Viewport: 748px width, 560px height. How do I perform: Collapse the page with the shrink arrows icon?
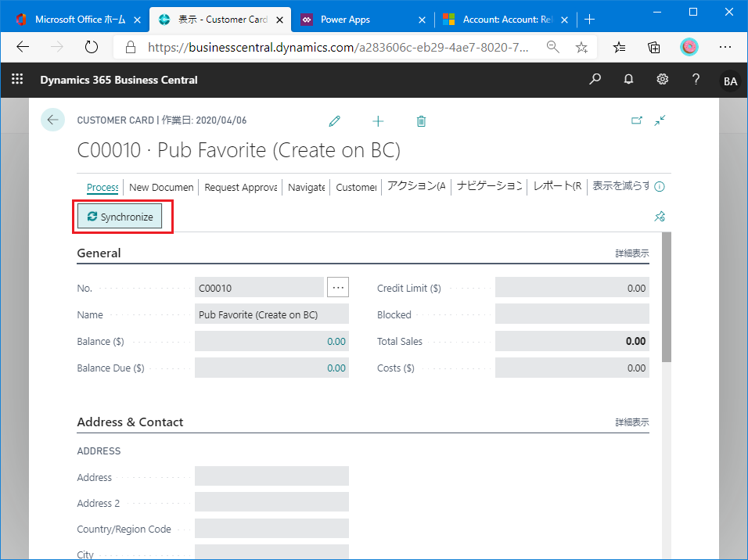660,120
